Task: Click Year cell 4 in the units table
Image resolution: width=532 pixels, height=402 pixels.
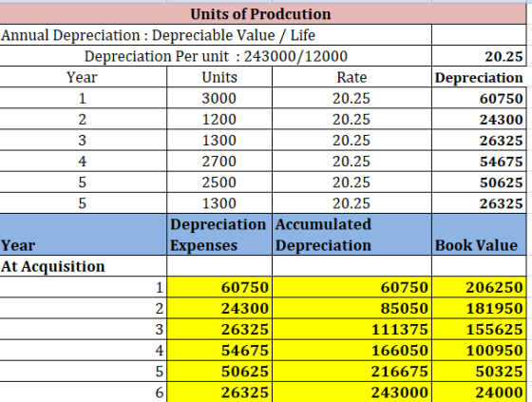Action: click(x=84, y=161)
